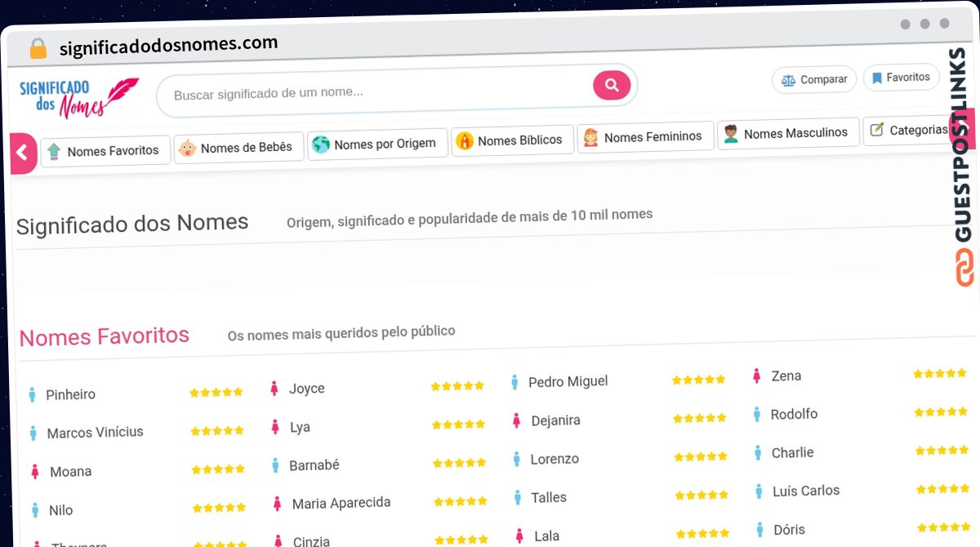Click the male icon beside Barnabé
This screenshot has height=547, width=980.
coord(275,466)
